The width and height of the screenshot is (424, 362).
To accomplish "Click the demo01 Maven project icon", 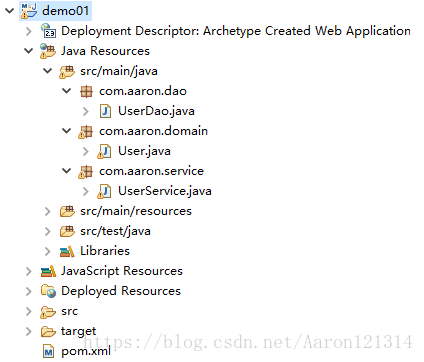I will 29,11.
